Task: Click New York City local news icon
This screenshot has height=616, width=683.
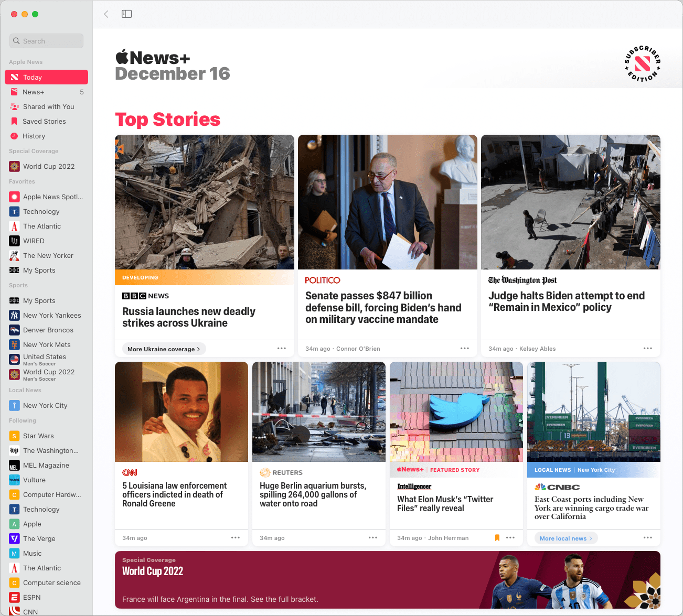Action: tap(14, 405)
